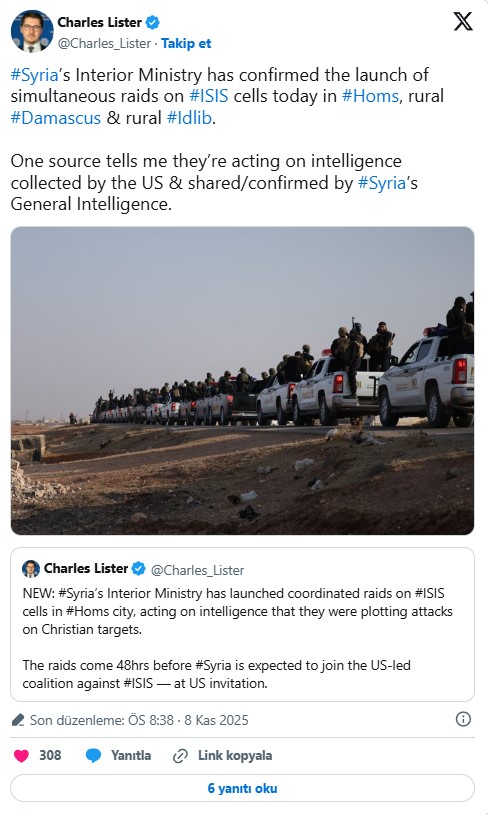488x815 pixels.
Task: Click the verified badge in quoted tweet
Action: 138,569
